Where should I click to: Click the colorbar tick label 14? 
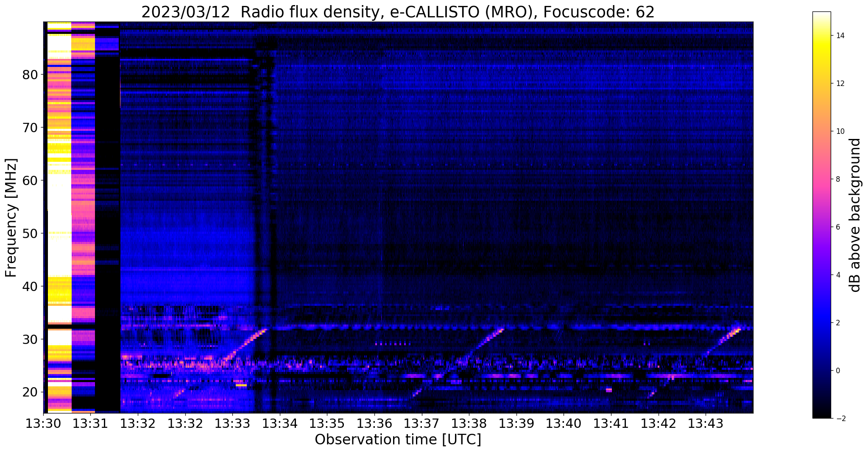coord(840,36)
